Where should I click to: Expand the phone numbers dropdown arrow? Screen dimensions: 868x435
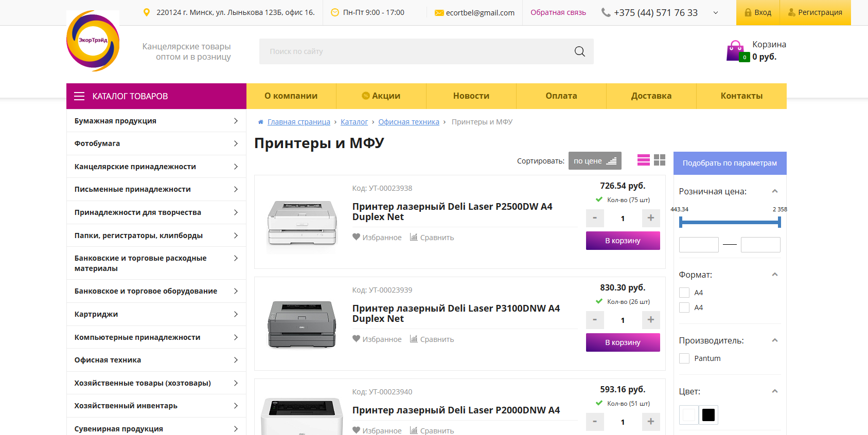pos(715,13)
